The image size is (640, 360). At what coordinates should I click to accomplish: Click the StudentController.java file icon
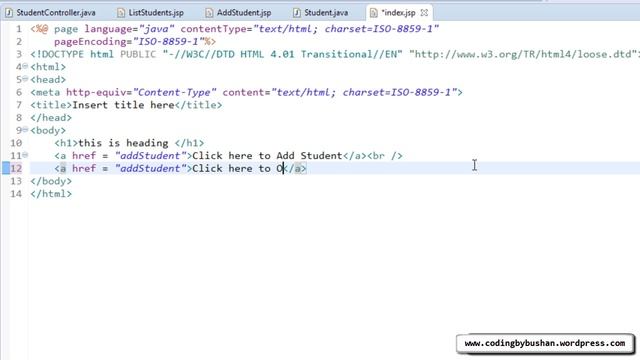(x=9, y=13)
